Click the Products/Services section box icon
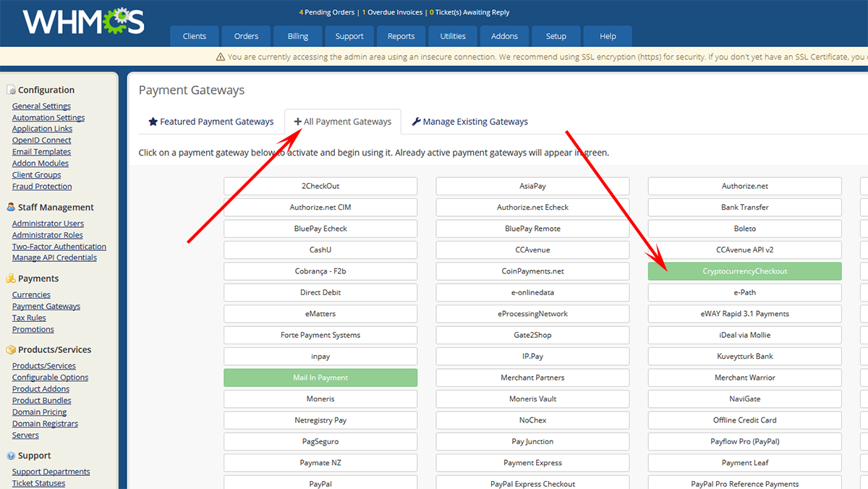 11,349
